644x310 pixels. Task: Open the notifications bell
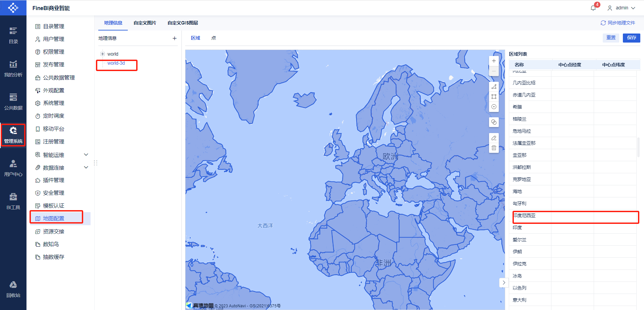(593, 8)
